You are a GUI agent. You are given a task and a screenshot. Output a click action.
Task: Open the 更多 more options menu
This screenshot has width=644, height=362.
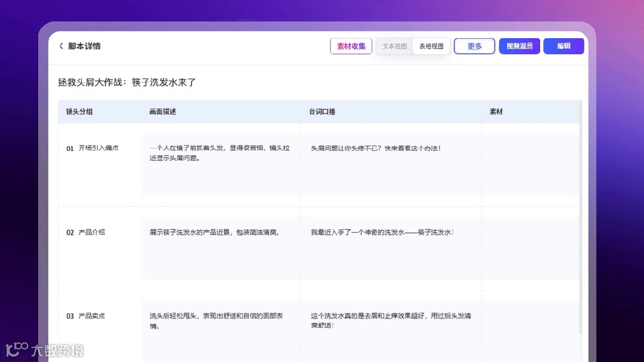pyautogui.click(x=474, y=46)
